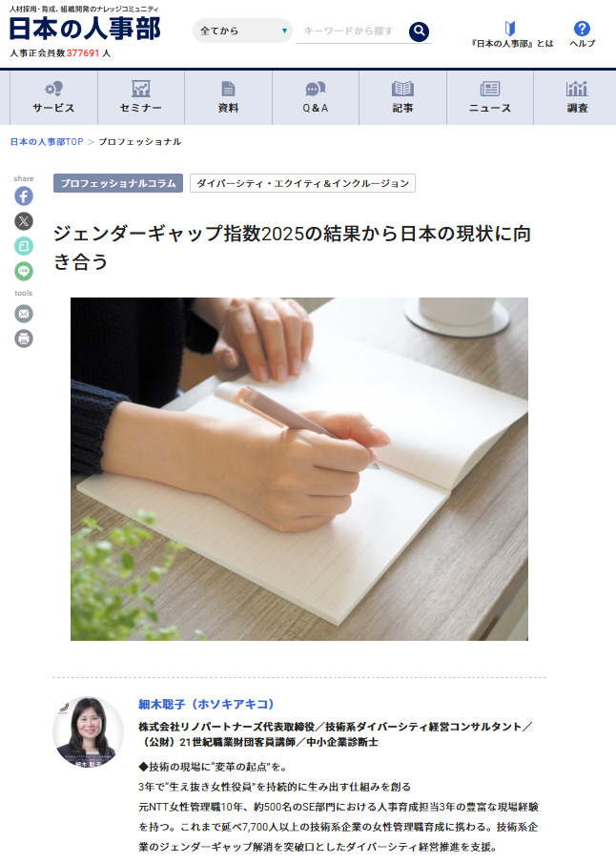Open the セミナー navigation menu
The image size is (616, 863).
coord(141,98)
